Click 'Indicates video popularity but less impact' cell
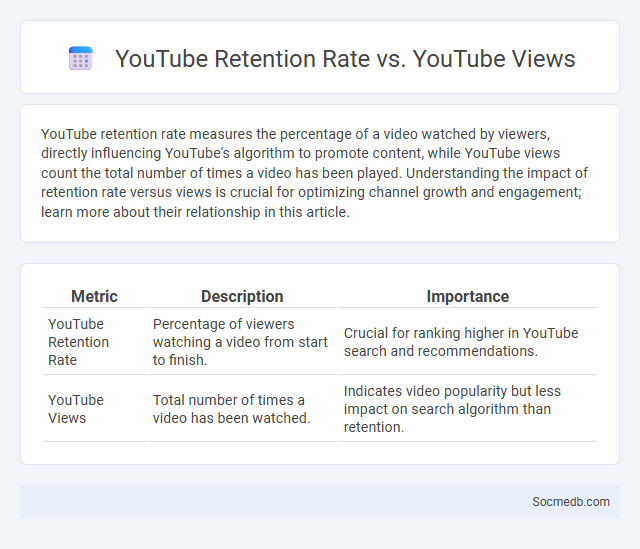 (468, 409)
